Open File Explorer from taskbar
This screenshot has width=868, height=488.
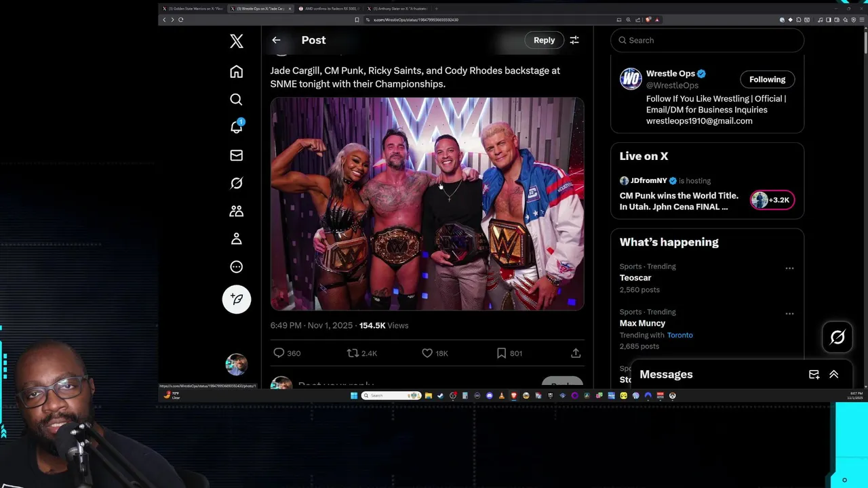pyautogui.click(x=428, y=396)
